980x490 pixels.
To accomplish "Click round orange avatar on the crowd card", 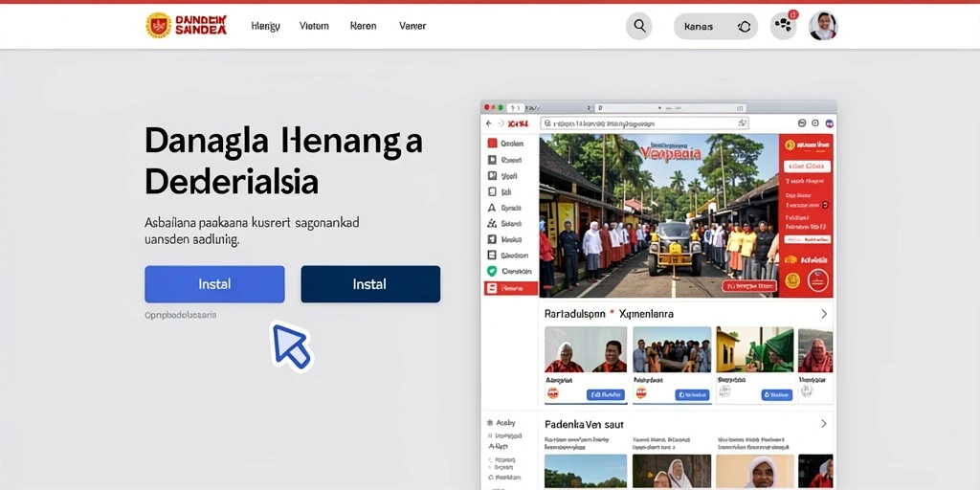I will (x=641, y=392).
